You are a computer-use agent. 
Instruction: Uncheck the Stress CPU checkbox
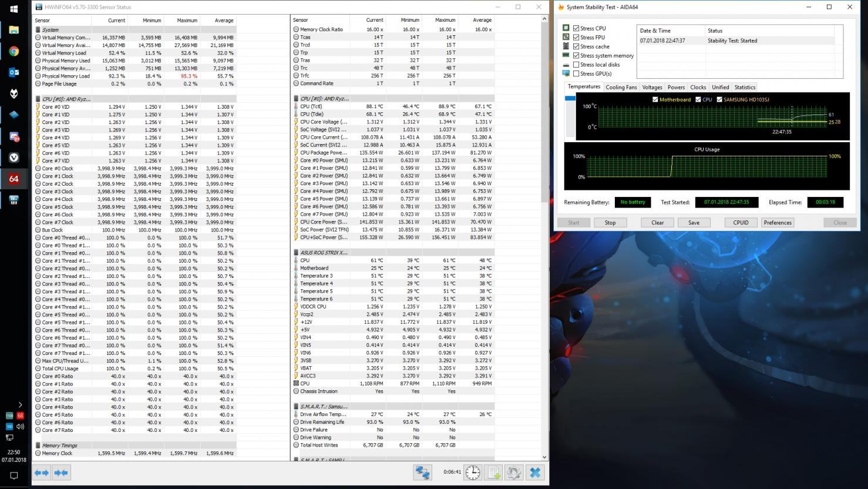point(576,28)
